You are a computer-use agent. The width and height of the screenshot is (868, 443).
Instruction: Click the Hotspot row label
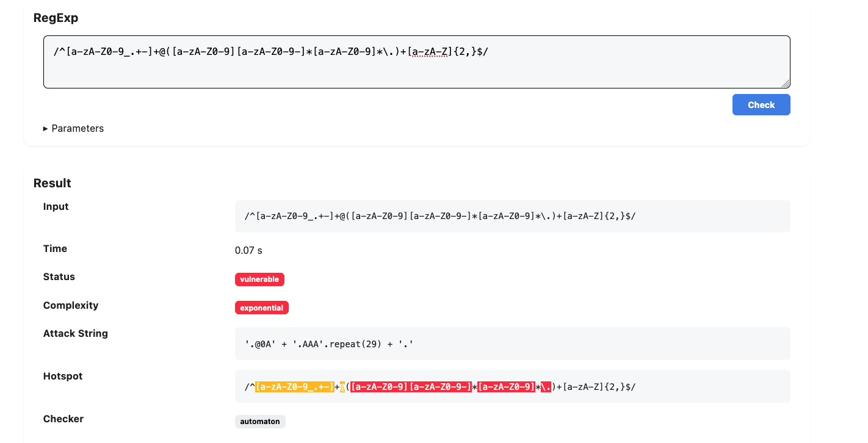click(x=63, y=376)
